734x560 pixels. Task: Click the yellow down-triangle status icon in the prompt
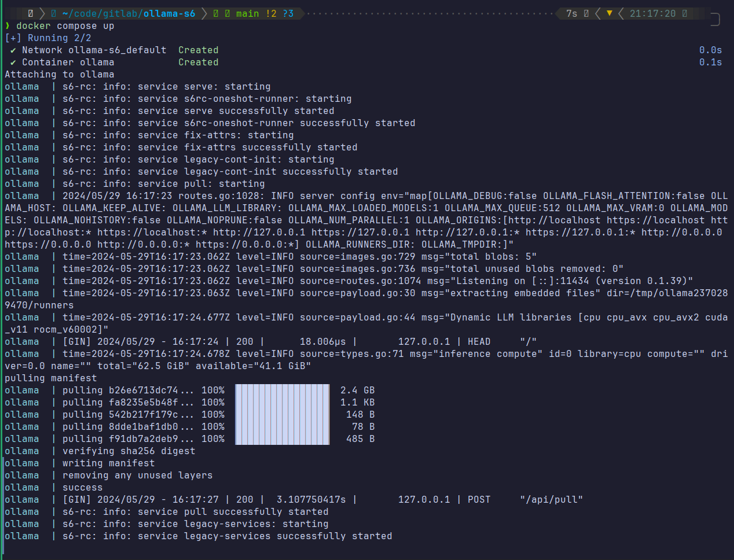click(x=609, y=13)
